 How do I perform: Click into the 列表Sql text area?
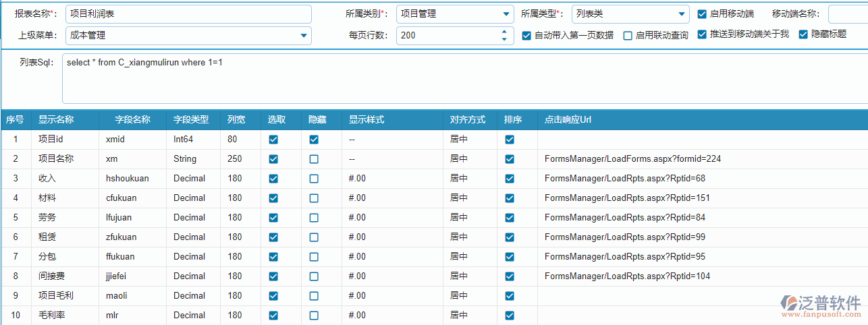tap(459, 78)
